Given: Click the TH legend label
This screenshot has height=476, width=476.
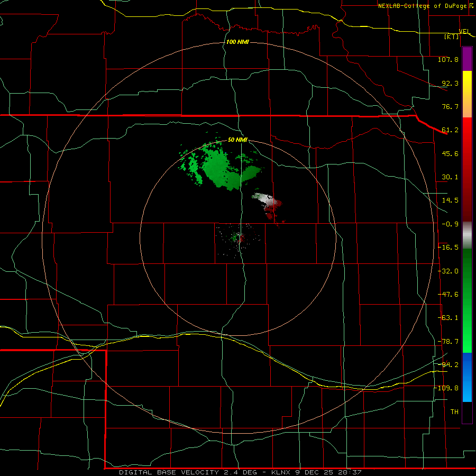Looking at the screenshot, I should coord(454,412).
